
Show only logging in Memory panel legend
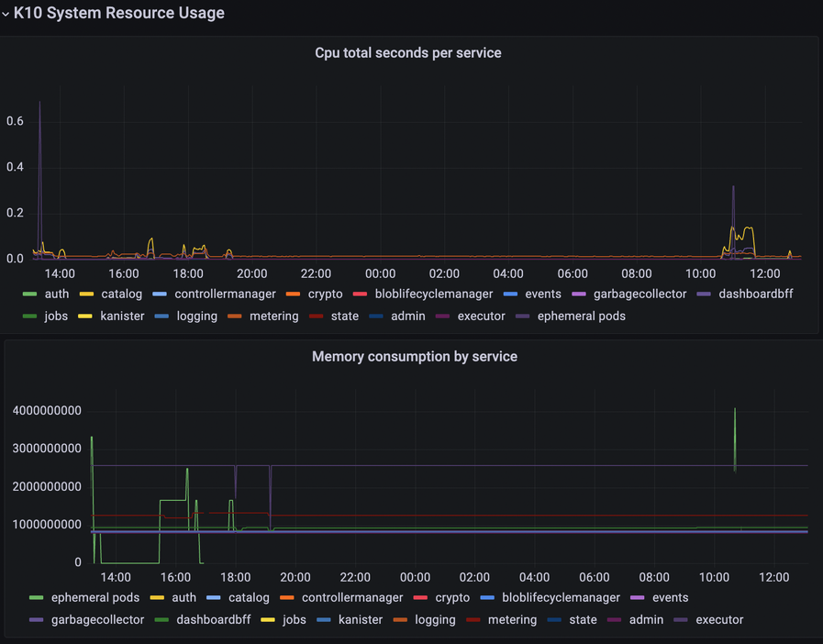pos(435,620)
